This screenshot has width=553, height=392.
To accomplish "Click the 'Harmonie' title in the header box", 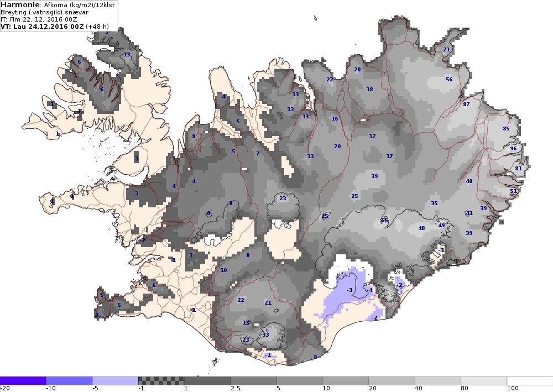I will click(x=21, y=5).
